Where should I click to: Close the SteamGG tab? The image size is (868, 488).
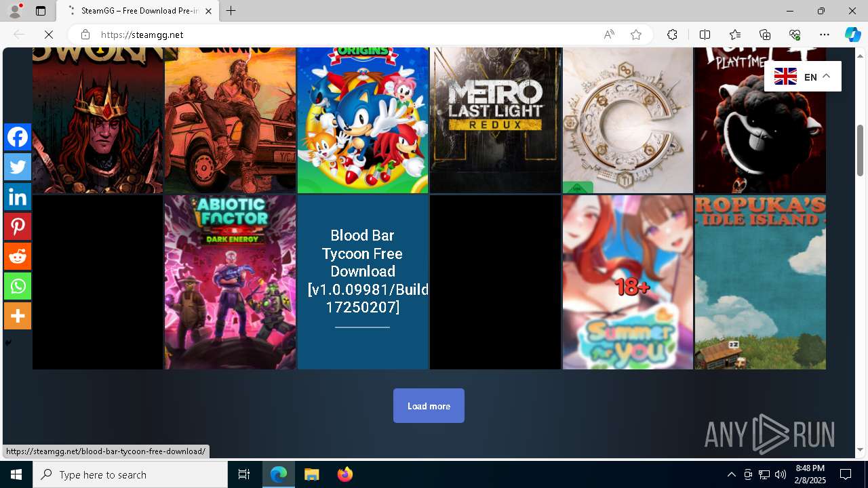pos(208,11)
